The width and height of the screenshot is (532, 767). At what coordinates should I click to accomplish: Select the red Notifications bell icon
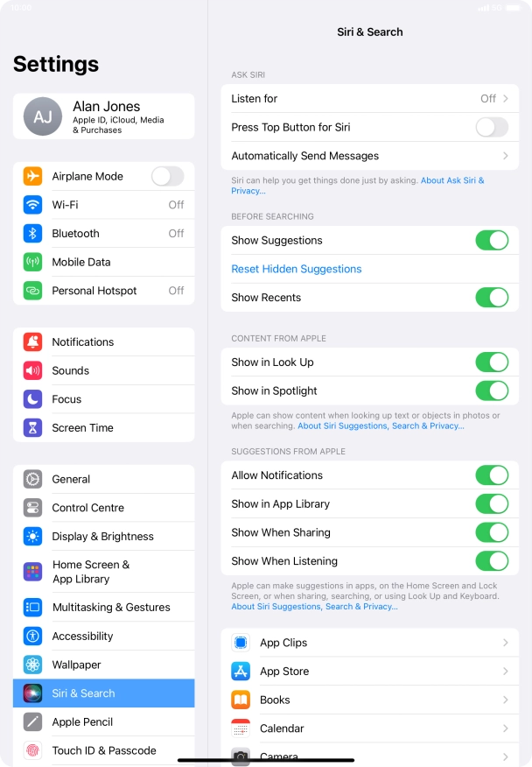(x=32, y=342)
